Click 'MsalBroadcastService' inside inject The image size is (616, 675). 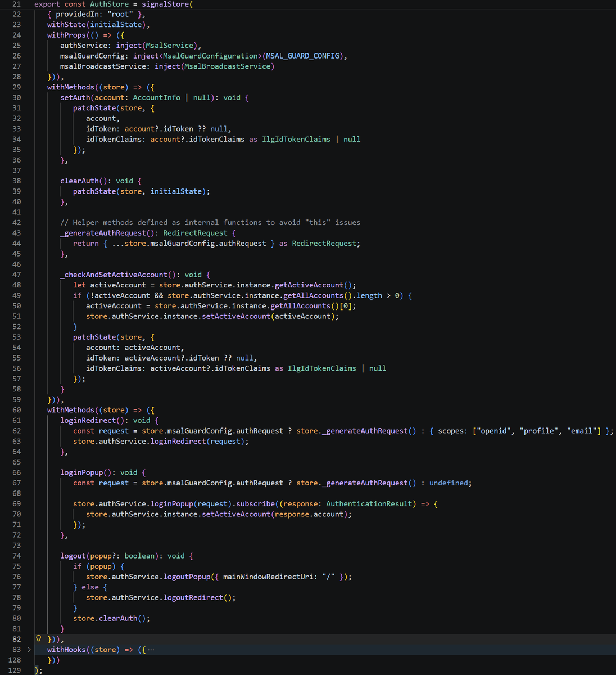[227, 66]
